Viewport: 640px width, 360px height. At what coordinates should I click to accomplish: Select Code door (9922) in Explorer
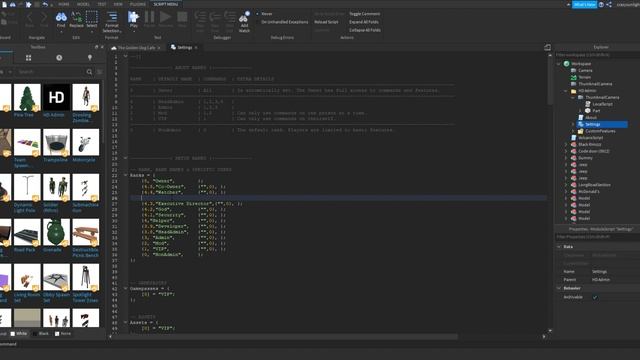(x=594, y=151)
